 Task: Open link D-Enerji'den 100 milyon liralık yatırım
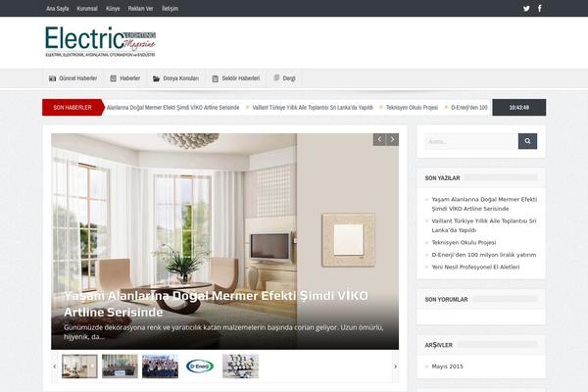484,255
